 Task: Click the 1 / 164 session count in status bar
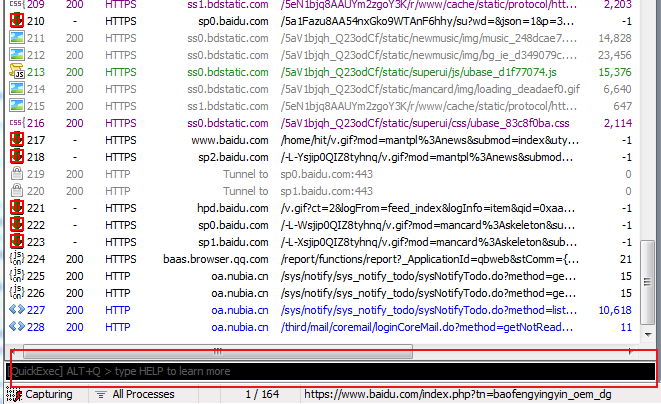pos(262,394)
